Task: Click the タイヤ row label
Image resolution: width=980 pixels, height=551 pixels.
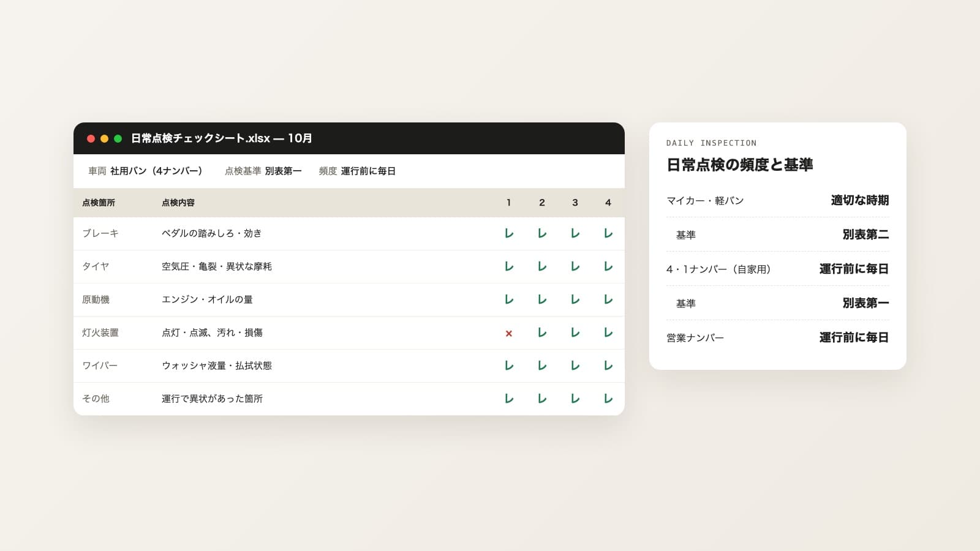Action: (96, 266)
